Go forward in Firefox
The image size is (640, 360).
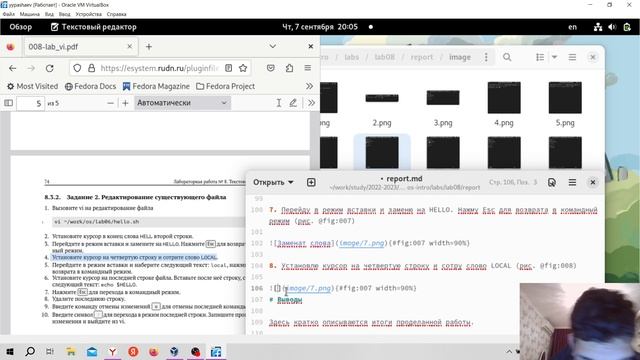[31, 68]
